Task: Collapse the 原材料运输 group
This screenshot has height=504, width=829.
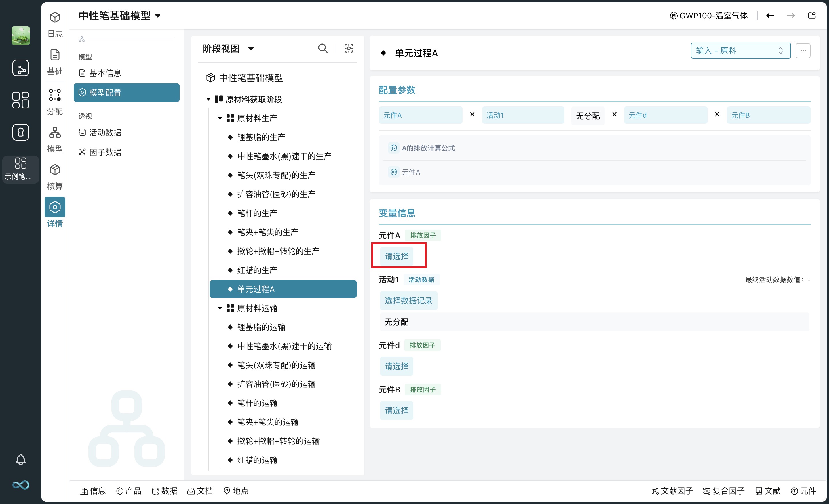Action: pyautogui.click(x=220, y=308)
